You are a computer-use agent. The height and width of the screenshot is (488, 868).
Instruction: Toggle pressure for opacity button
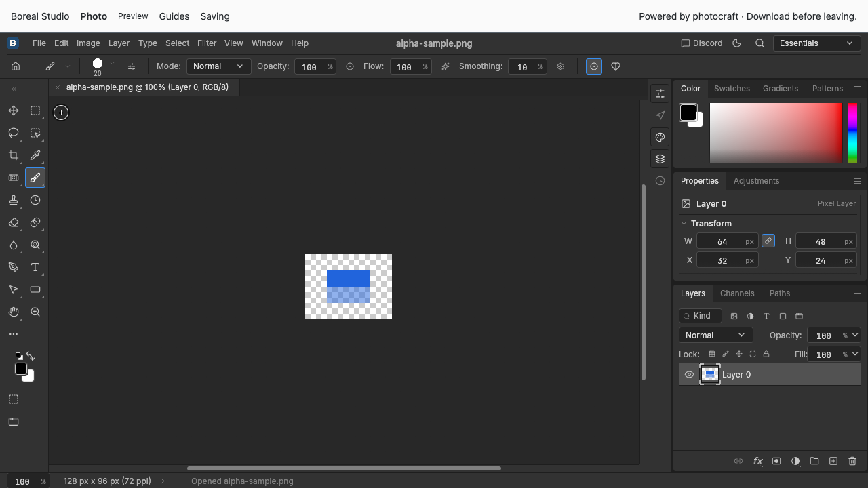click(350, 66)
